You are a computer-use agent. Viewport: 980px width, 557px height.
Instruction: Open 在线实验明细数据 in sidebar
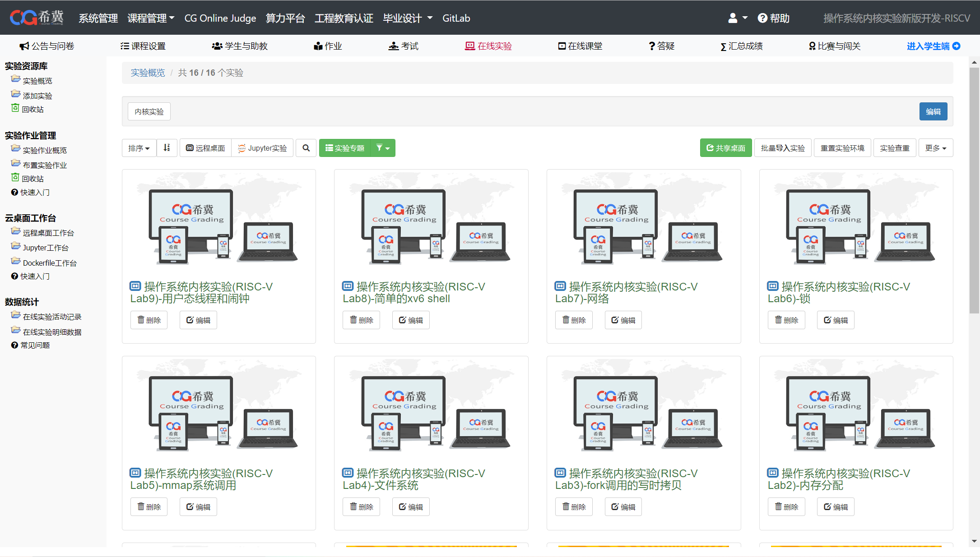(52, 332)
